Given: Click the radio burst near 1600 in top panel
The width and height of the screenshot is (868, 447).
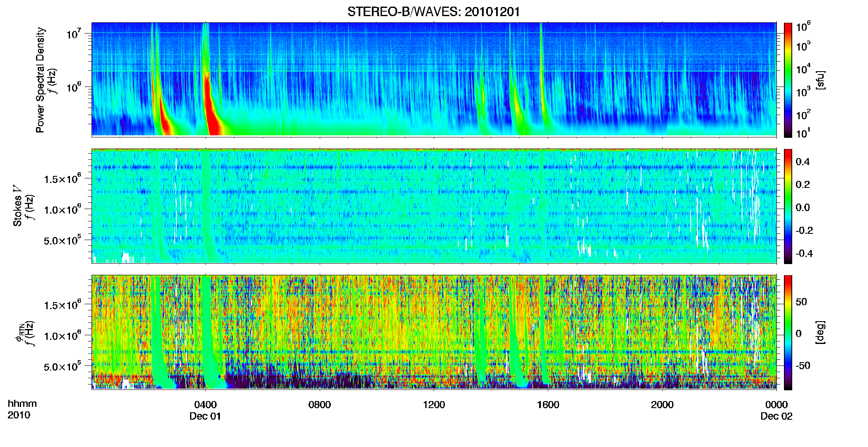Looking at the screenshot, I should tap(542, 74).
